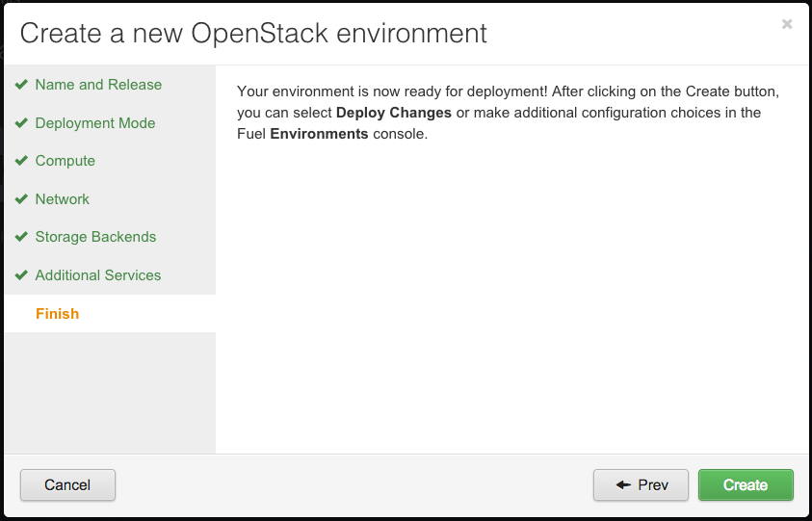The width and height of the screenshot is (812, 521).
Task: Close the dialog with the X icon
Action: coord(787,24)
